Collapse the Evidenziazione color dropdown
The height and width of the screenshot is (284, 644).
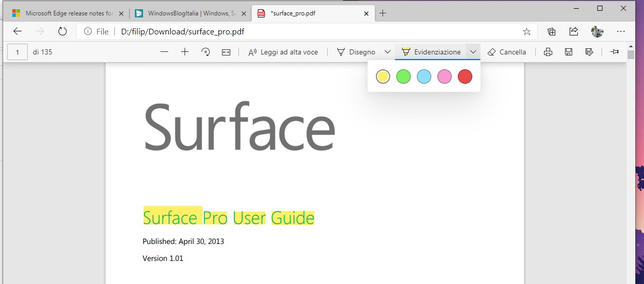point(473,52)
